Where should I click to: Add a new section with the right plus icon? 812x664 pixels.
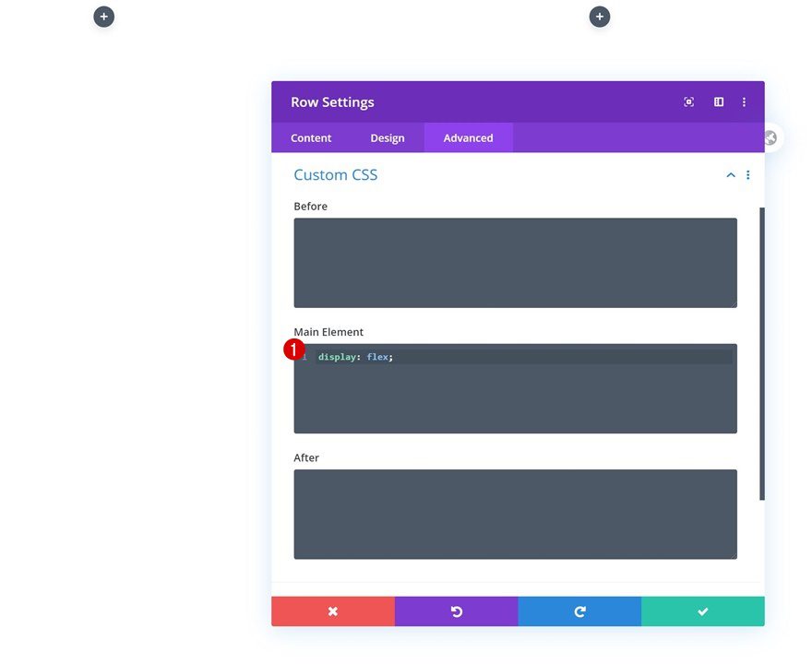[600, 16]
